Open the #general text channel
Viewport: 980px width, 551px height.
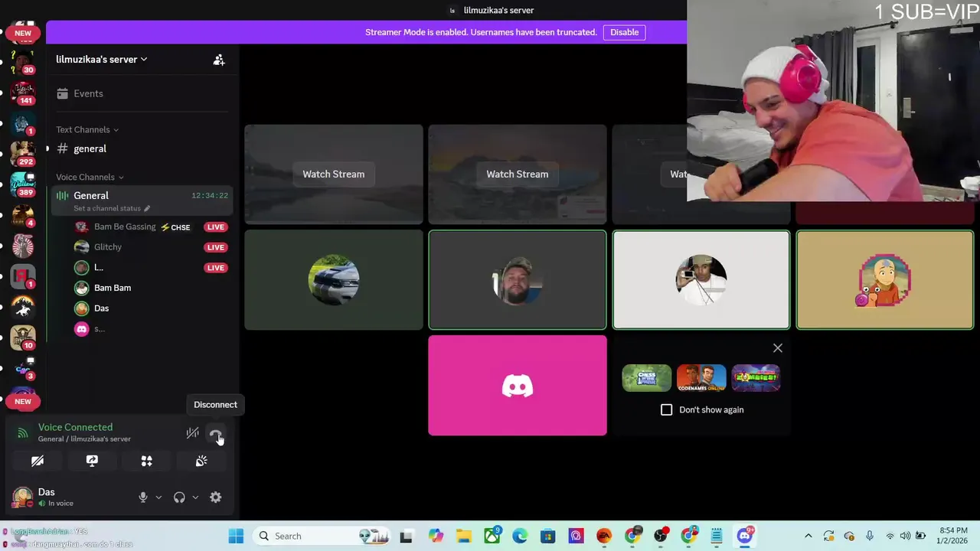pyautogui.click(x=141, y=148)
